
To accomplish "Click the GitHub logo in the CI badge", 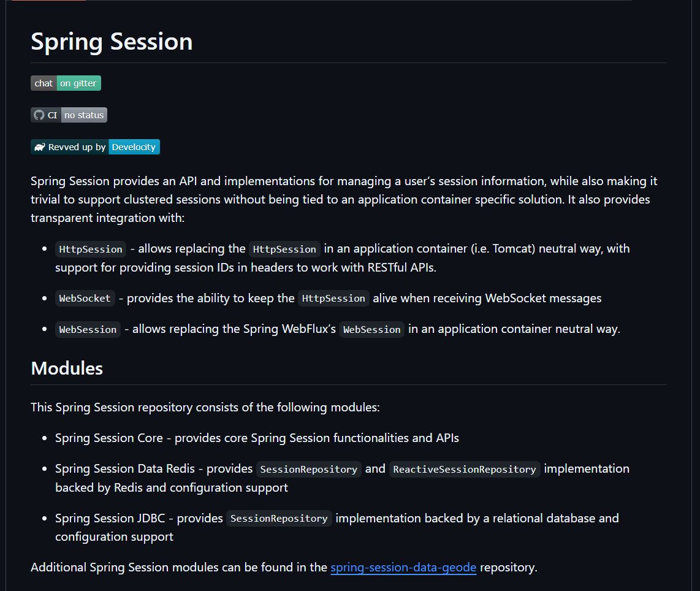I will click(39, 115).
